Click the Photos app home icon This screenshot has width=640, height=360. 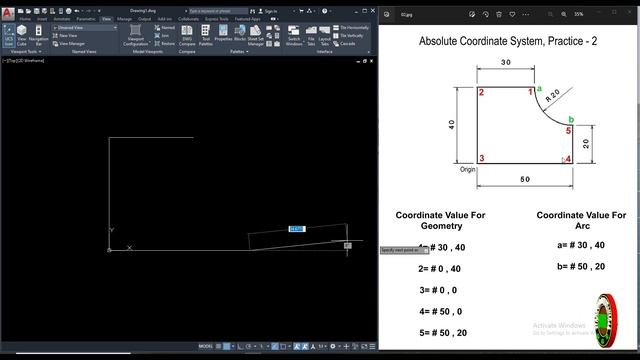click(387, 14)
